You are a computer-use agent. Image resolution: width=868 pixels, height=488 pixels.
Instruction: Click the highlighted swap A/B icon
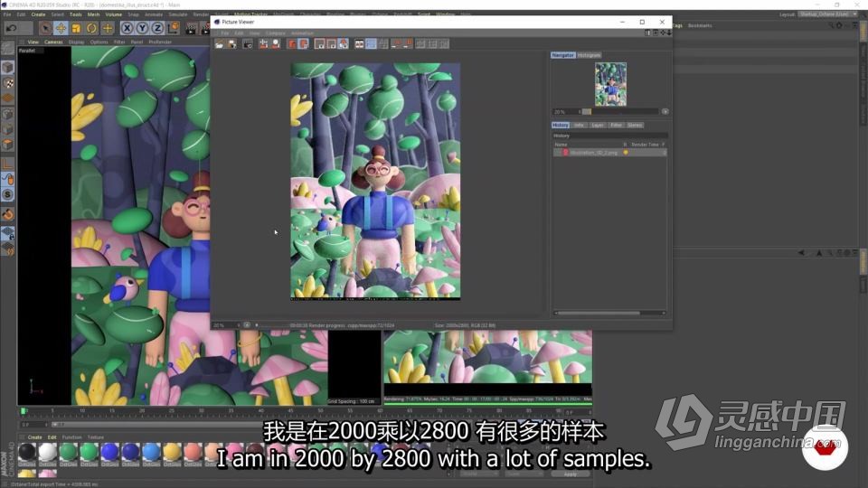pos(344,43)
